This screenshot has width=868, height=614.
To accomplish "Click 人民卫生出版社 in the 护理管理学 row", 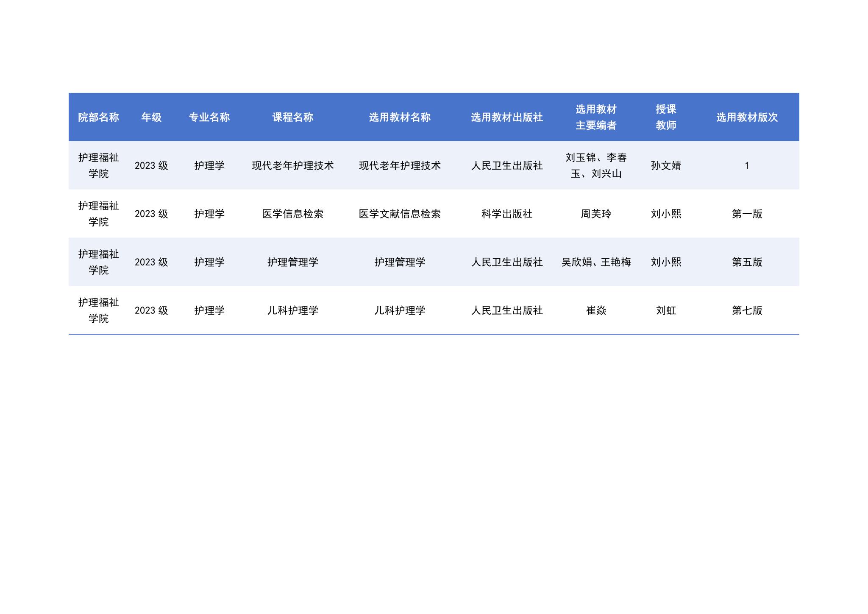I will pos(507,262).
